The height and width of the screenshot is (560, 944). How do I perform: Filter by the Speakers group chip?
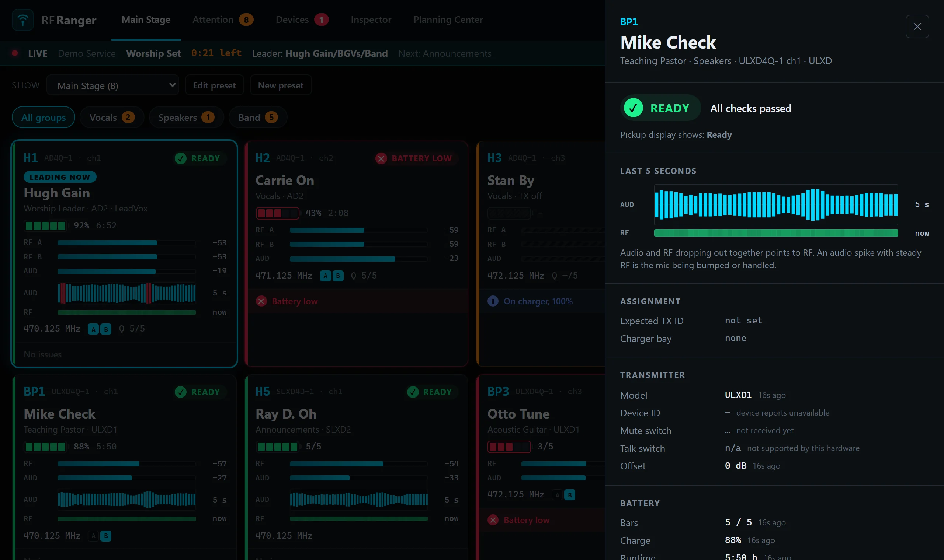point(186,118)
